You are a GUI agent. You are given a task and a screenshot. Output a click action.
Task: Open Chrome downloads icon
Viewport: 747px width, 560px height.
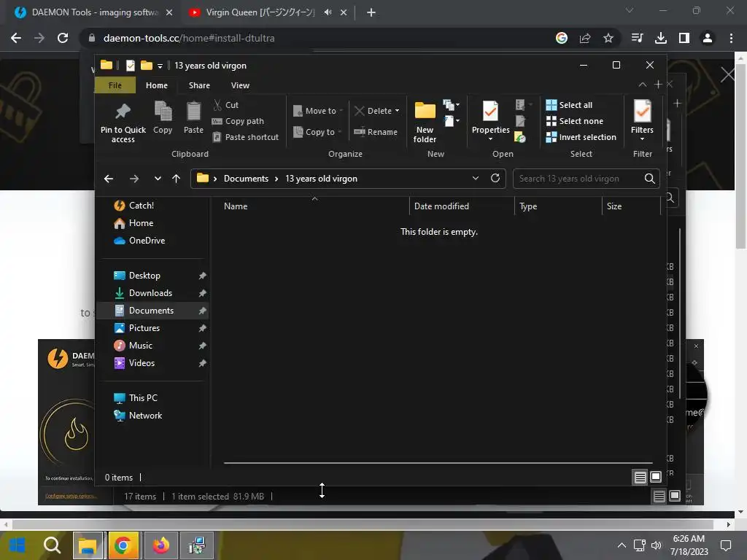pos(660,38)
